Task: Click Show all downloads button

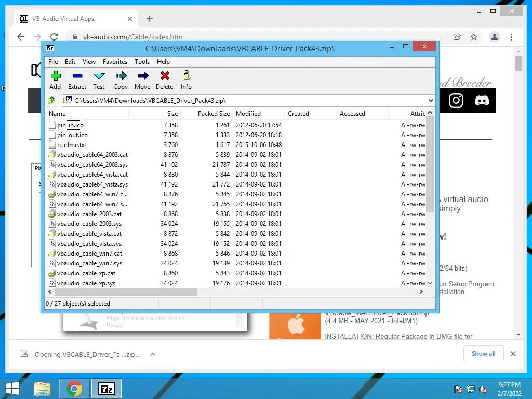Action: point(484,354)
